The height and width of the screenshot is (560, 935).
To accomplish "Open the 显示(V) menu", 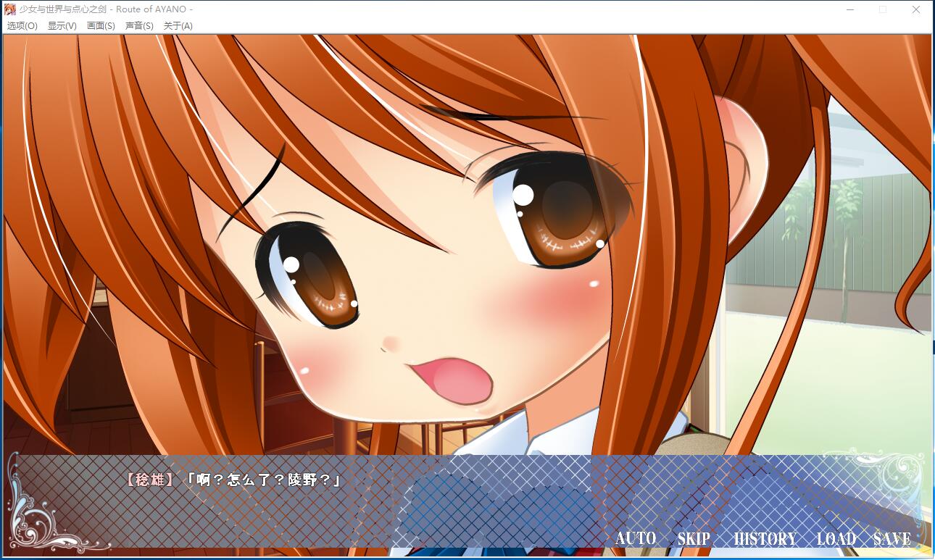I will tap(62, 26).
